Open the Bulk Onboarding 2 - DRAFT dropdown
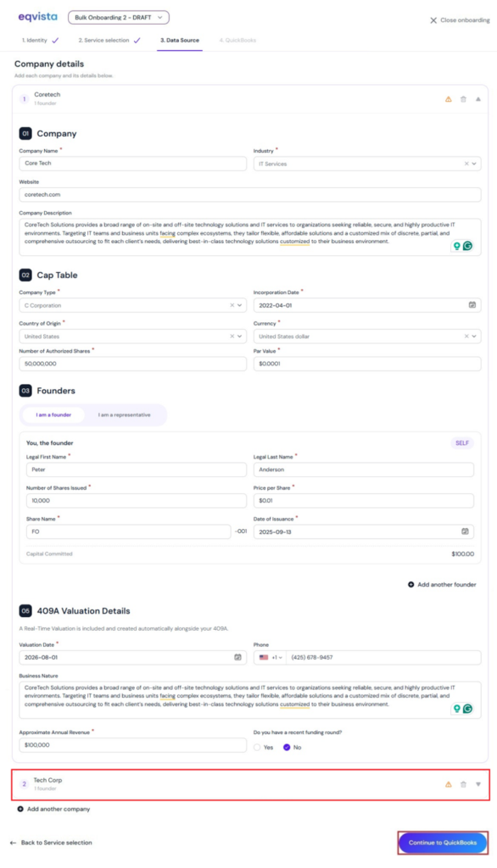The height and width of the screenshot is (868, 497). [119, 18]
